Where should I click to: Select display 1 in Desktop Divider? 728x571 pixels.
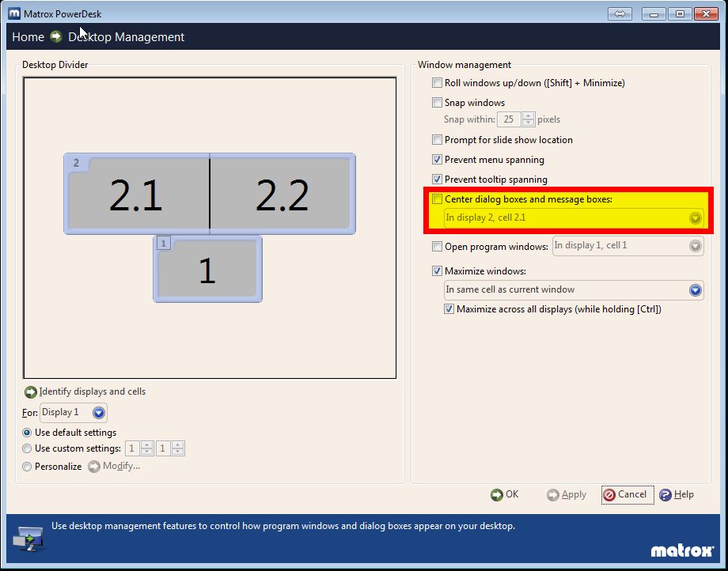[x=207, y=270]
